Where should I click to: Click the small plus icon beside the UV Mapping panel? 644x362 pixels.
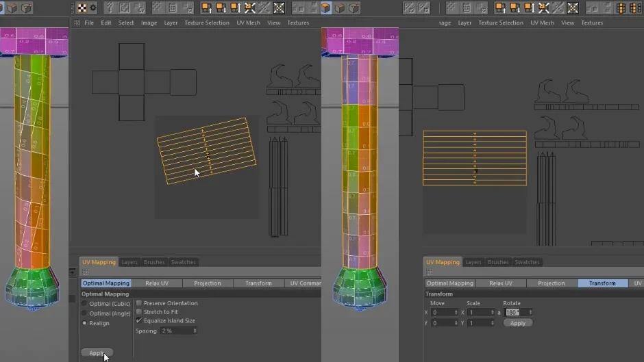(x=73, y=272)
